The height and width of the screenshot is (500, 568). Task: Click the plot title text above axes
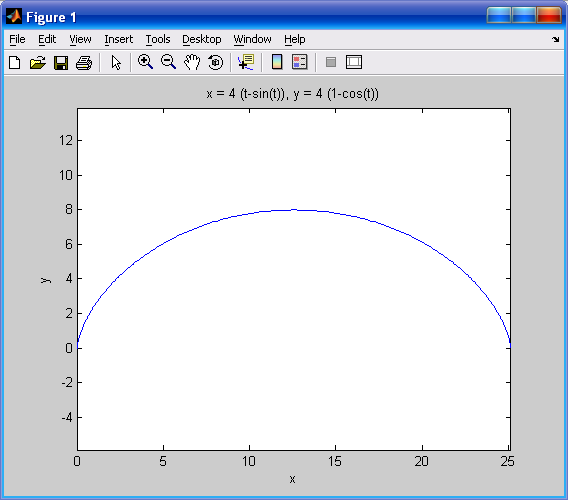[292, 94]
